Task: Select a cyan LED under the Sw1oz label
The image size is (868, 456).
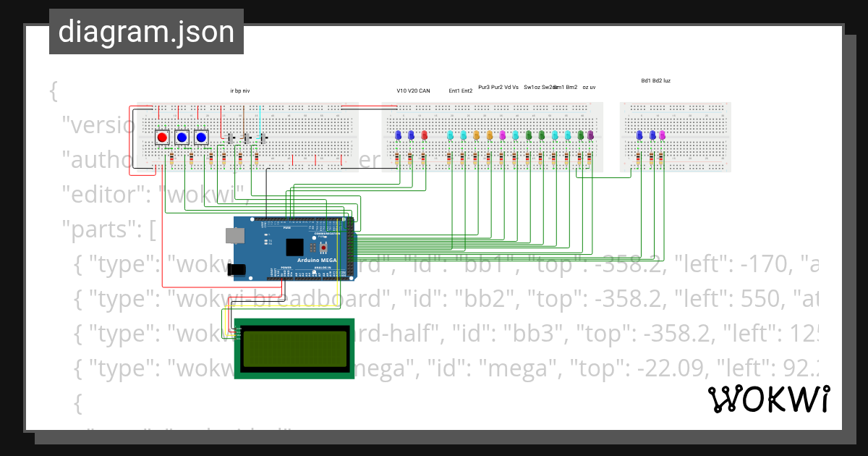Action: [x=553, y=135]
